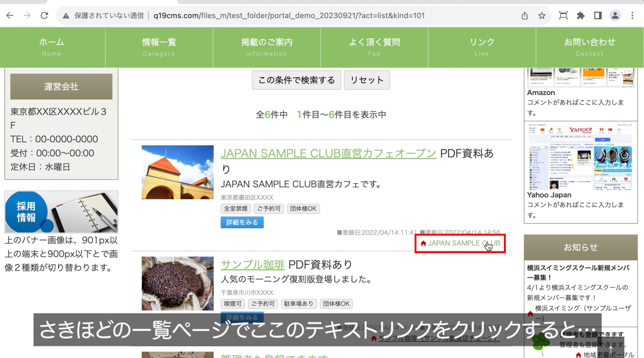Click the JAPAN SAMPLE CLUB owner text link
Image resolution: width=644 pixels, height=358 pixels.
pyautogui.click(x=464, y=243)
